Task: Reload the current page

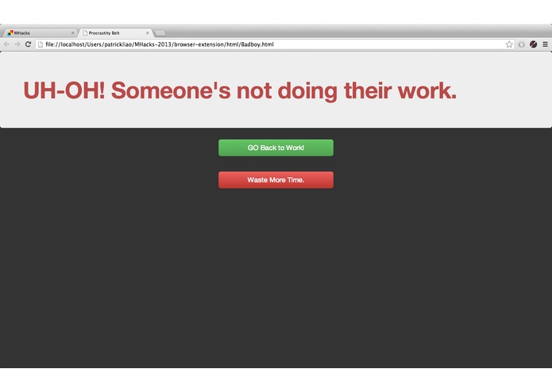Action: pyautogui.click(x=29, y=44)
